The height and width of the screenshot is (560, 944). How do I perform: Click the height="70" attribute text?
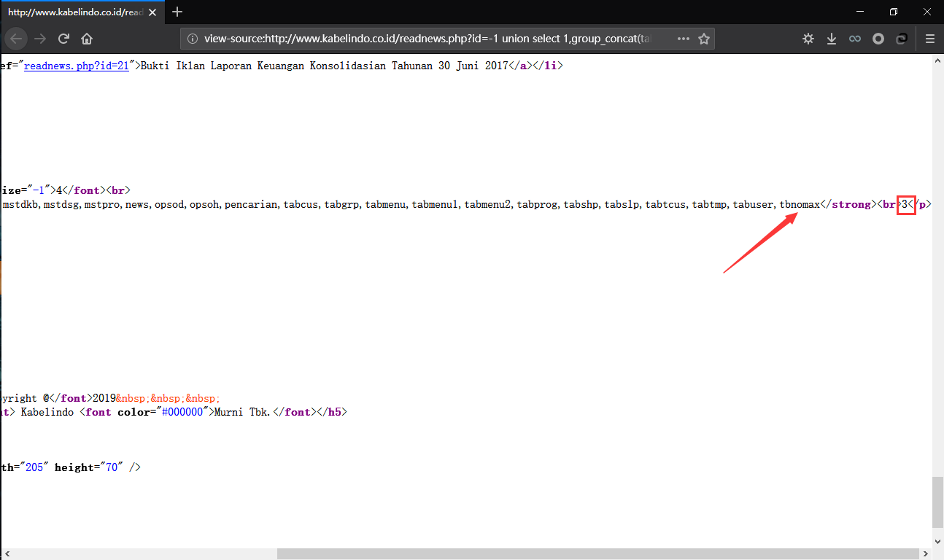[89, 467]
